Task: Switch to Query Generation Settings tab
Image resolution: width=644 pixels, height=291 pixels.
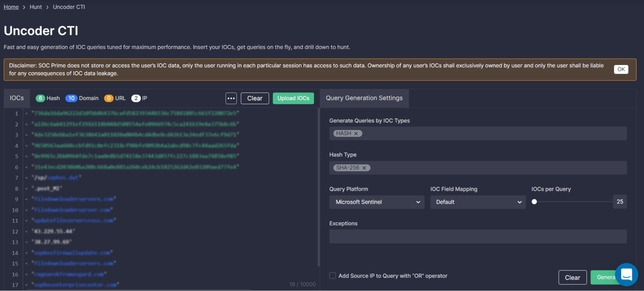Action: 364,98
